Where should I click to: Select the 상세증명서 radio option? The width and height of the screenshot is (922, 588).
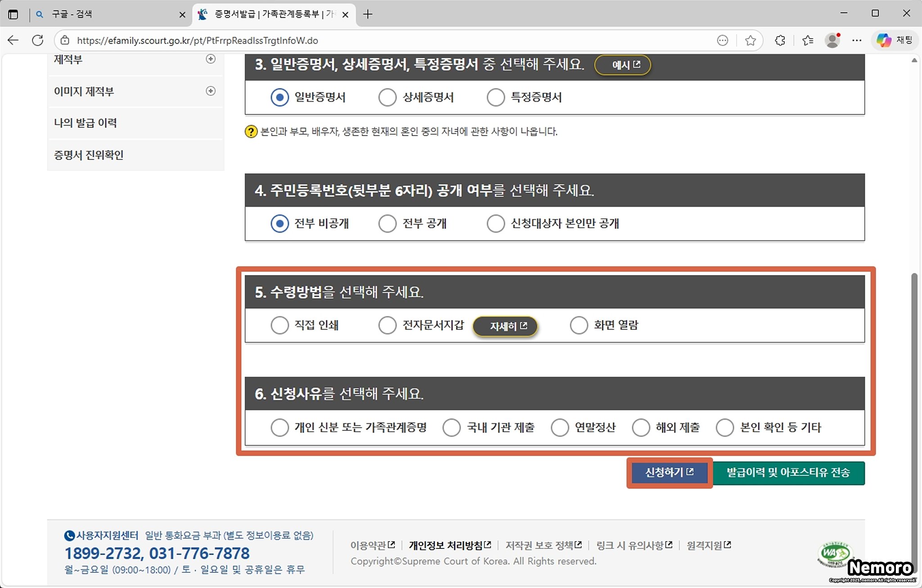387,97
